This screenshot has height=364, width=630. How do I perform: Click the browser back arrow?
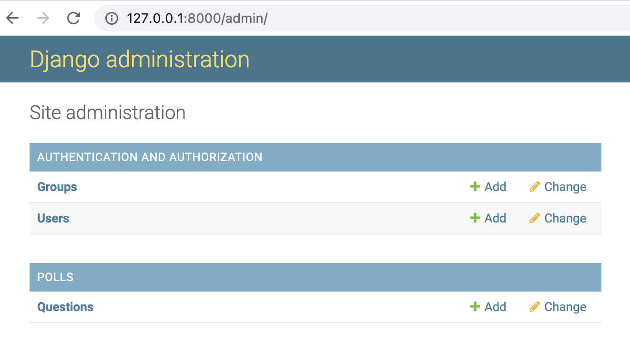[12, 18]
